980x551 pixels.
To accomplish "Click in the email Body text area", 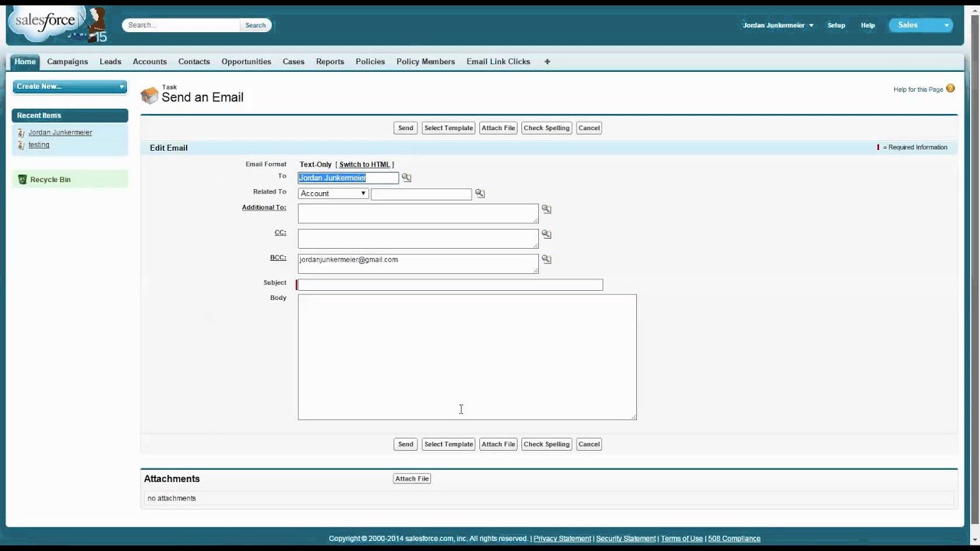I will coord(467,357).
